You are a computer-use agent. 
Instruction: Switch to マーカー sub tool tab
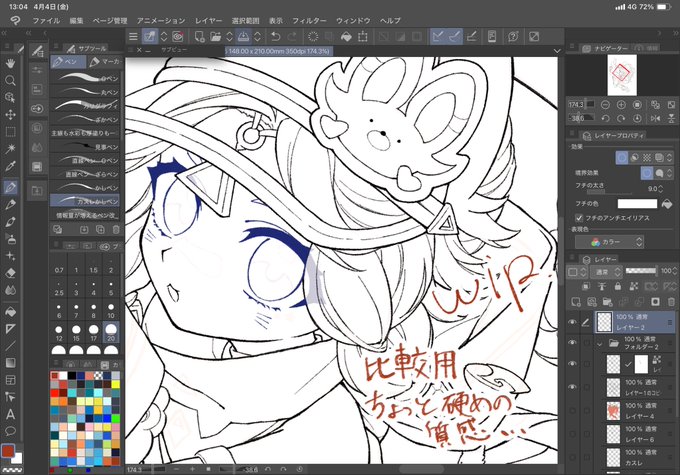[x=105, y=62]
